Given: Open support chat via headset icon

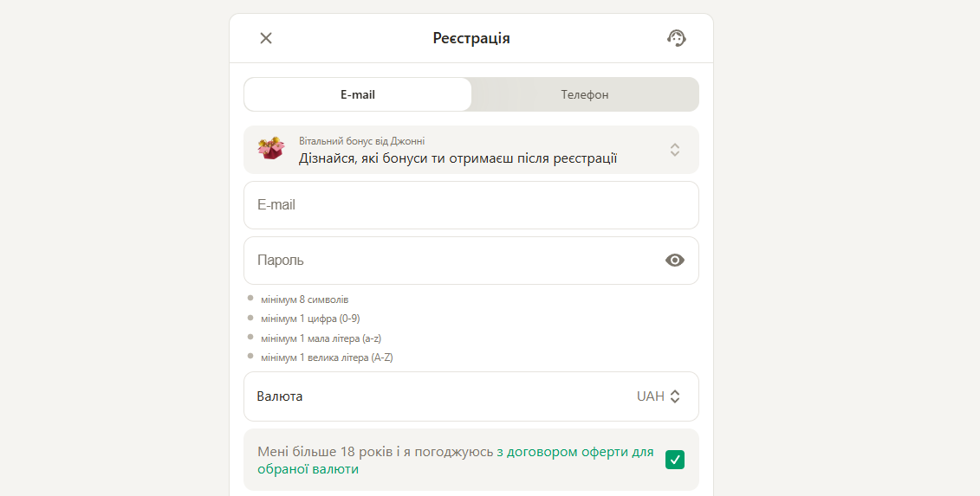Looking at the screenshot, I should 677,38.
